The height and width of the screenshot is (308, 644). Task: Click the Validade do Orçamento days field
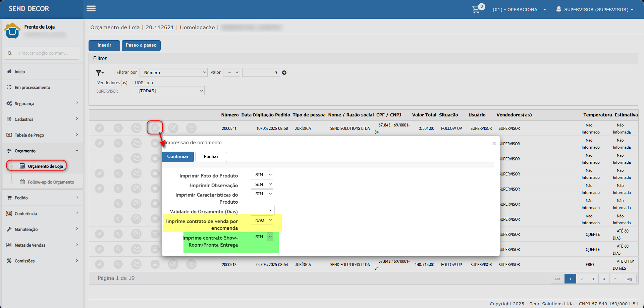tap(263, 210)
